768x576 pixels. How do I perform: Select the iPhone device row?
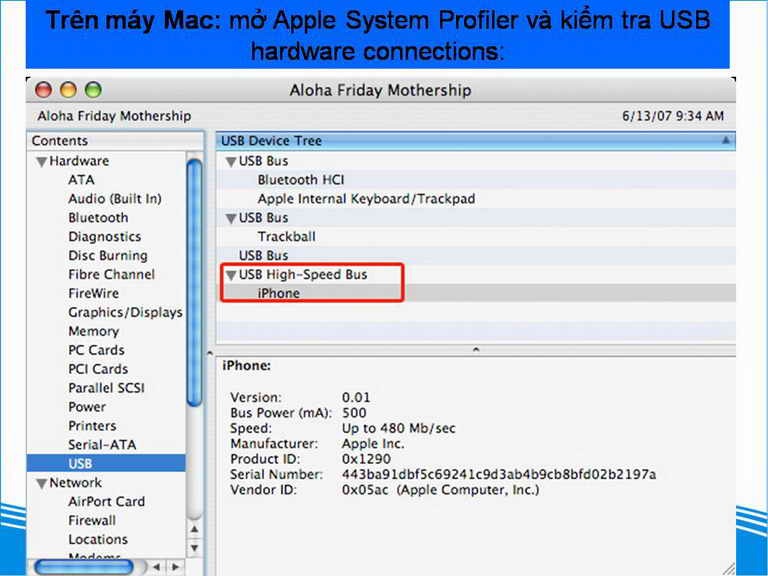point(476,293)
